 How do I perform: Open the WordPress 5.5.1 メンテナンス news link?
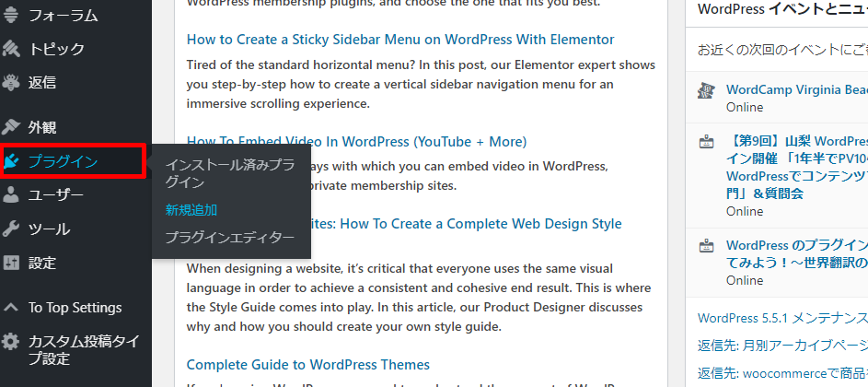click(x=782, y=319)
